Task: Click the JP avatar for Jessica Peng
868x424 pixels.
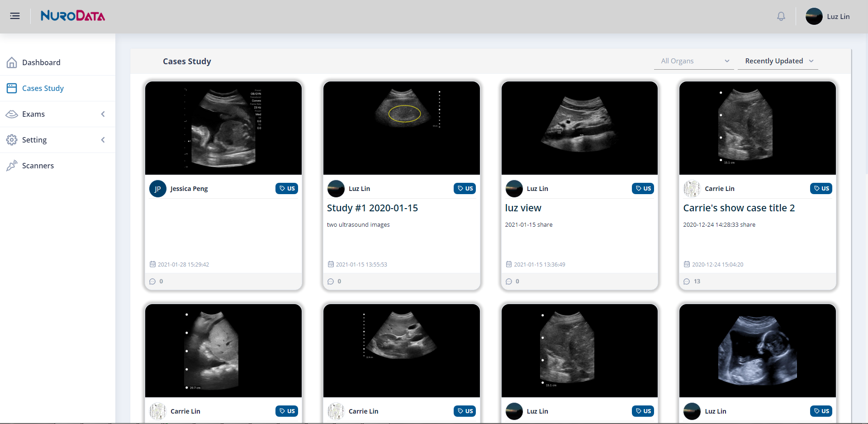Action: point(158,189)
